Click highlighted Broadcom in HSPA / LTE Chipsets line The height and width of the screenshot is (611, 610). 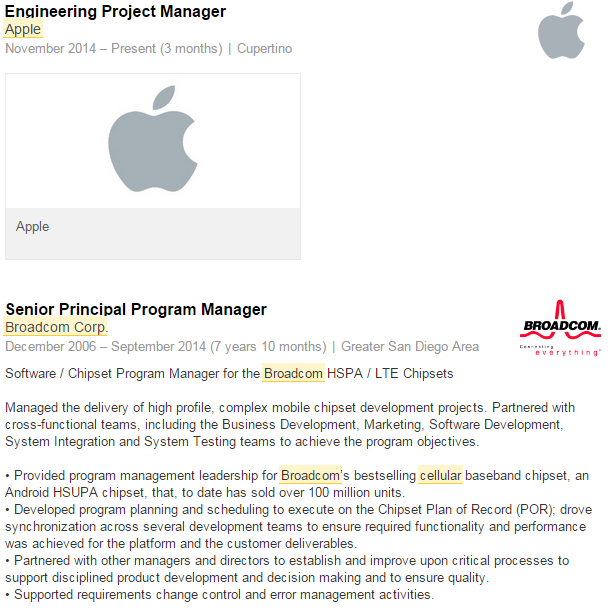coord(294,373)
